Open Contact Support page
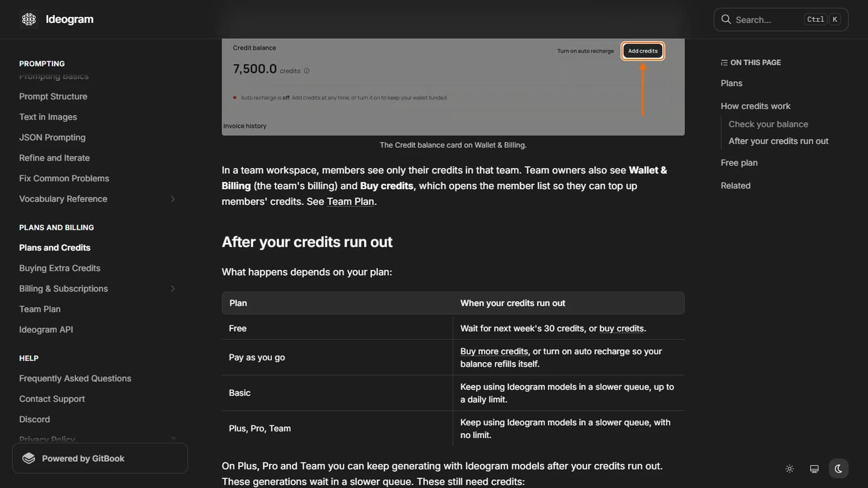 (x=52, y=399)
